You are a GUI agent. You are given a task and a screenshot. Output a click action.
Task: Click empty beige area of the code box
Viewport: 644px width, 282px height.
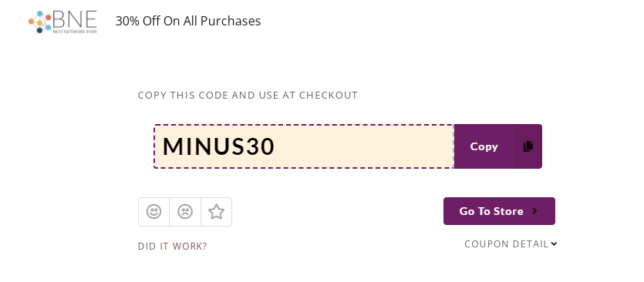362,146
